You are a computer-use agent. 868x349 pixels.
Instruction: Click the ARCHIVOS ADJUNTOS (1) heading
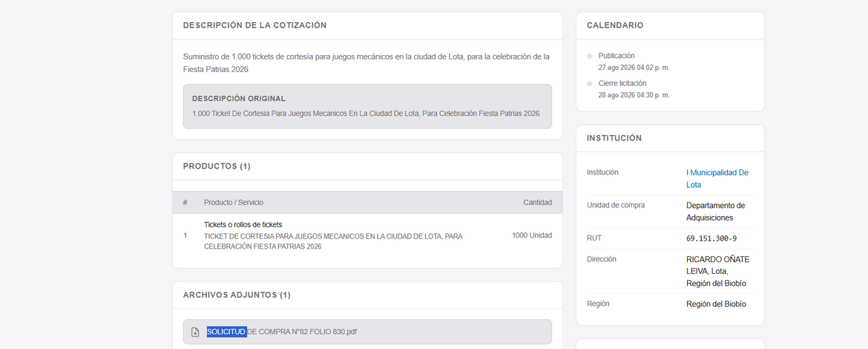click(x=237, y=296)
